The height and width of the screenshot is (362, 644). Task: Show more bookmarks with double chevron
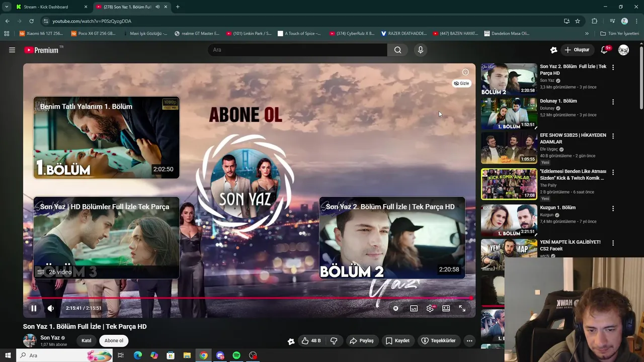click(x=587, y=34)
